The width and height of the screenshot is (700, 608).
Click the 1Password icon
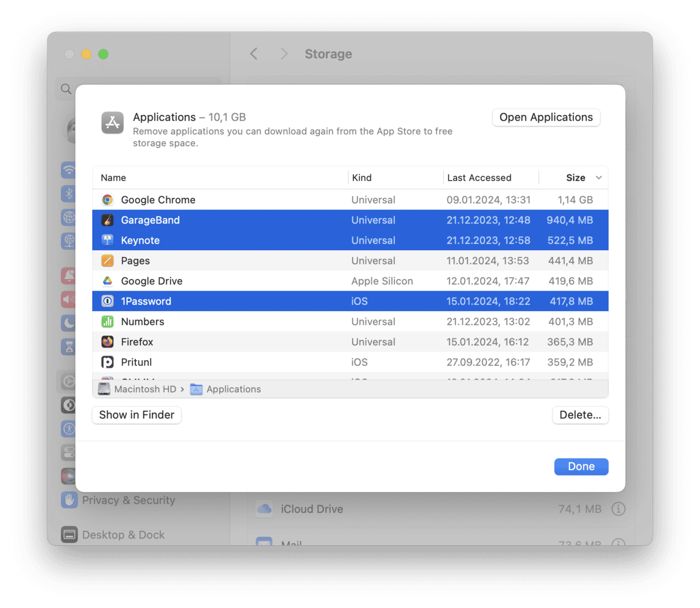pyautogui.click(x=109, y=301)
